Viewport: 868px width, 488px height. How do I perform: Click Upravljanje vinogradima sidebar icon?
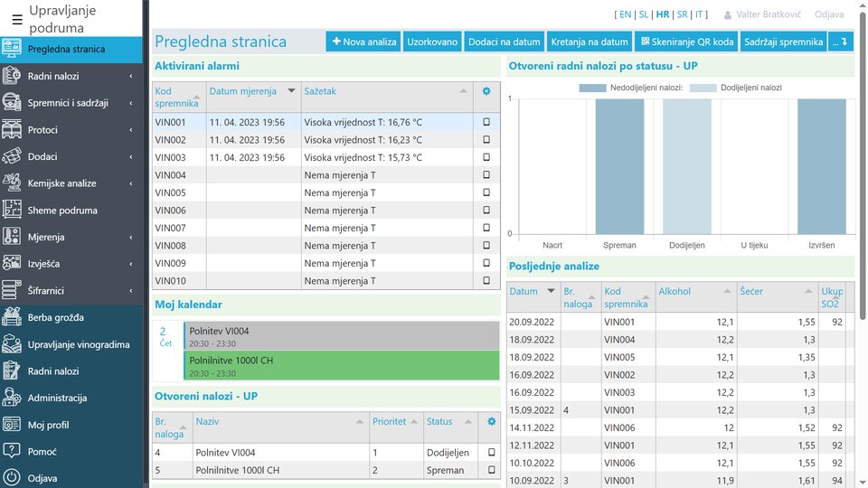coord(12,344)
